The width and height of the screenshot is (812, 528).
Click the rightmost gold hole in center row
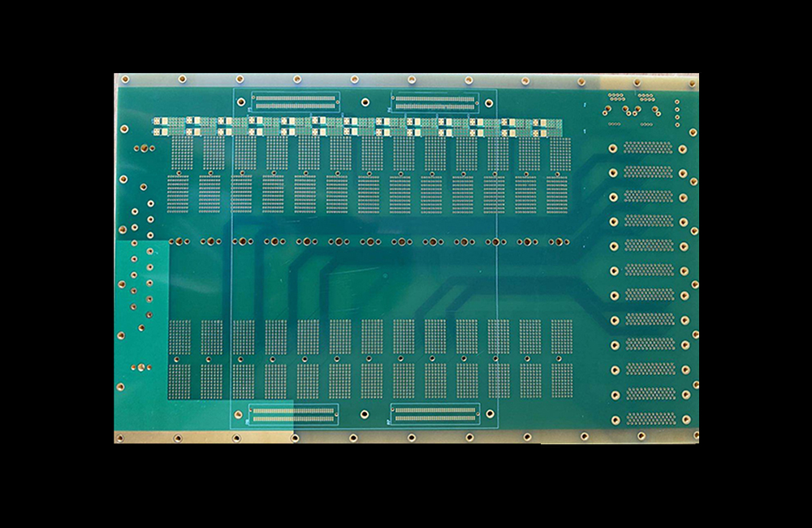(x=562, y=241)
